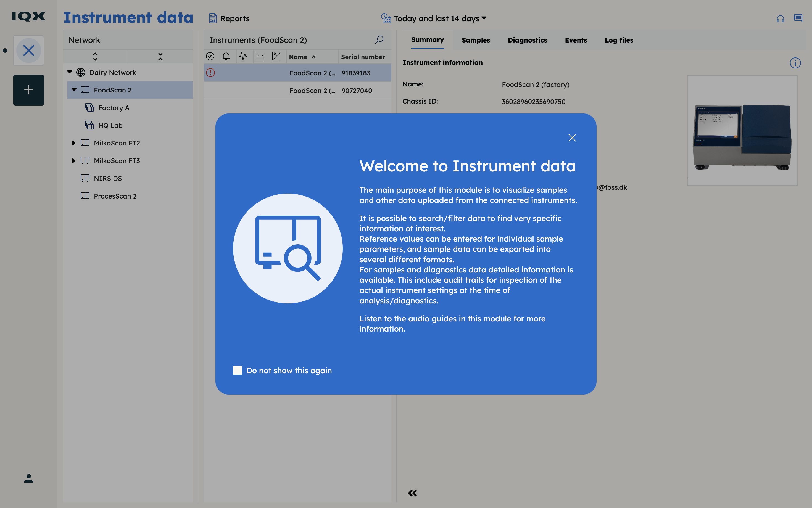812x508 pixels.
Task: Open the user profile icon
Action: (x=28, y=478)
